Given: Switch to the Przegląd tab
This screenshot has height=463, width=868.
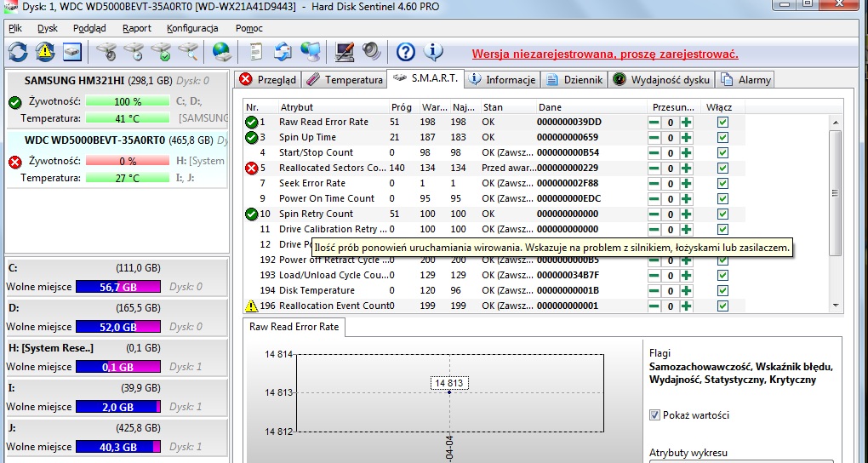Looking at the screenshot, I should (268, 80).
